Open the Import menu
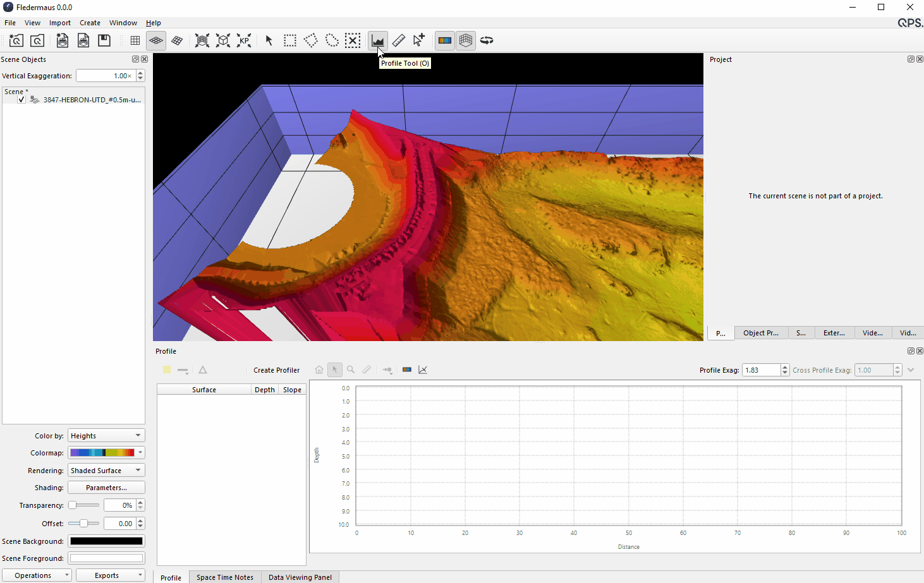Screen dimensions: 924x583 (x=60, y=23)
